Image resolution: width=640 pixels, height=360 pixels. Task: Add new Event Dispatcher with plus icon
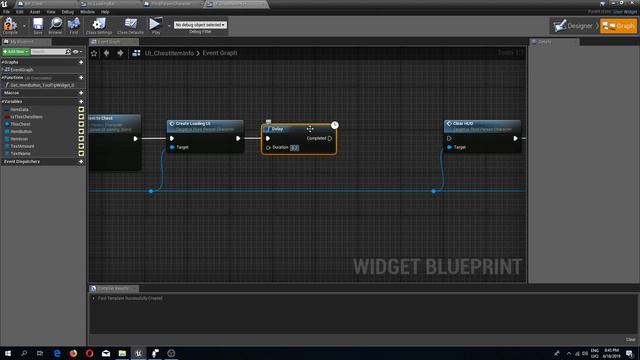81,162
